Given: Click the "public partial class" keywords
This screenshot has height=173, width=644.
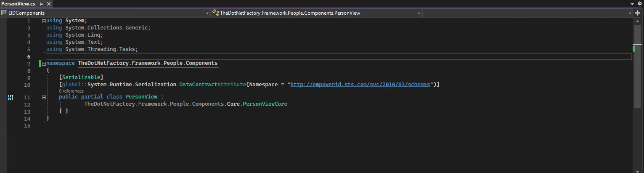Looking at the screenshot, I should (x=90, y=97).
